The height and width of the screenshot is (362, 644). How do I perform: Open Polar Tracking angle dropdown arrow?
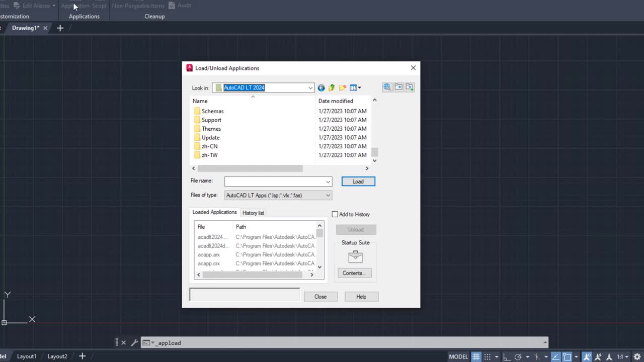pyautogui.click(x=527, y=356)
